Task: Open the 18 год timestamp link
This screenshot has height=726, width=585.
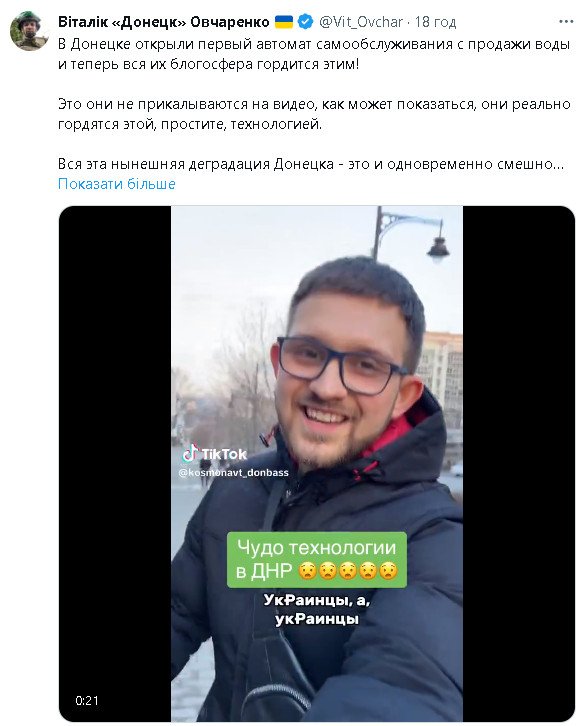Action: (435, 22)
